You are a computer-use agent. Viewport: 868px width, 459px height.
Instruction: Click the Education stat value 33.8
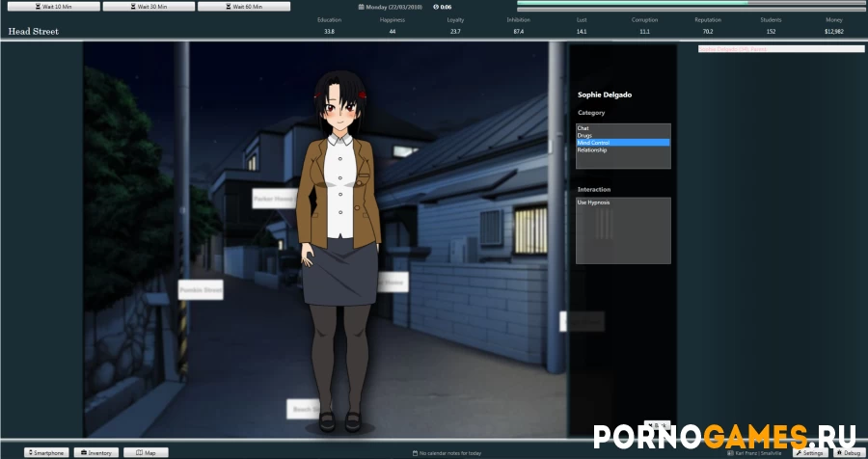pos(329,32)
